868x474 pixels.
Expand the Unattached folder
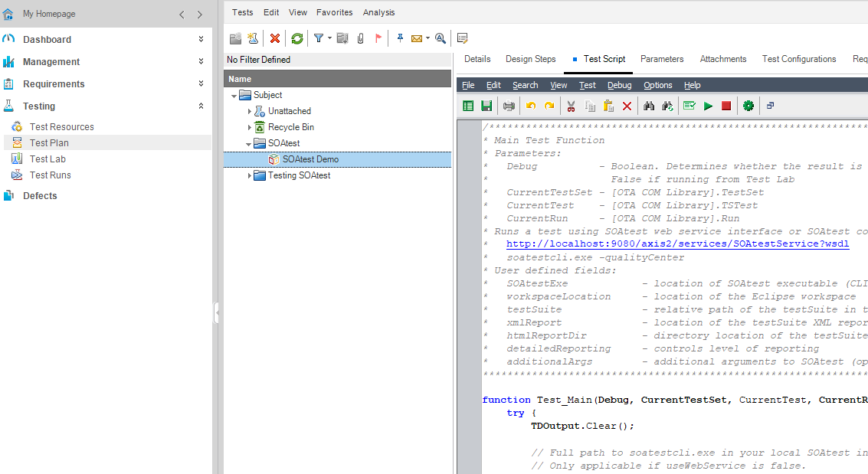tap(249, 111)
